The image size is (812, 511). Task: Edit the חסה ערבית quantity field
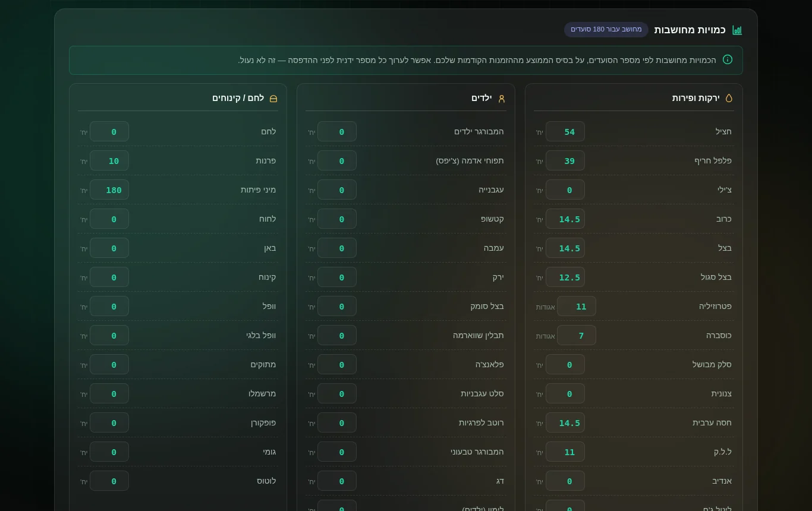[565, 422]
